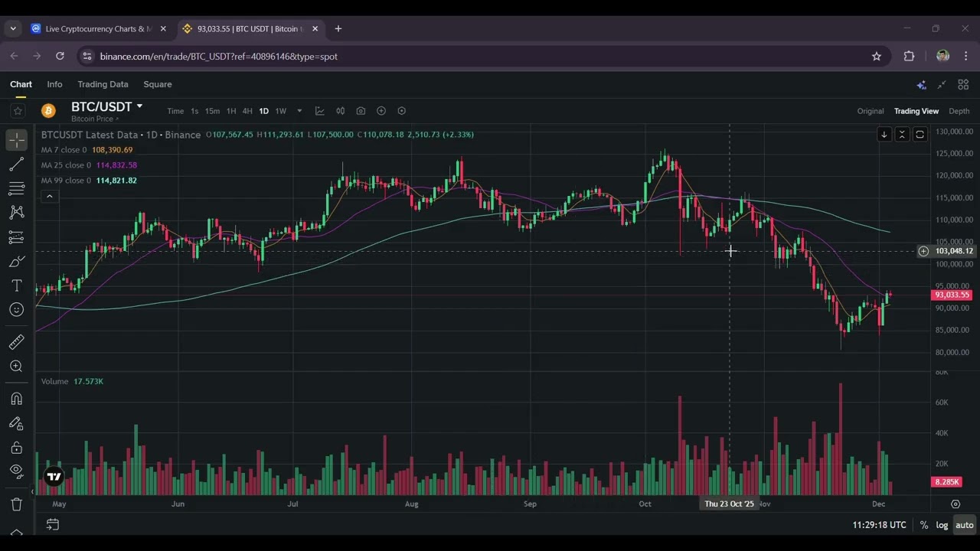Open the multi-chart layout grid icon
Viewport: 980px width, 551px height.
[x=963, y=85]
